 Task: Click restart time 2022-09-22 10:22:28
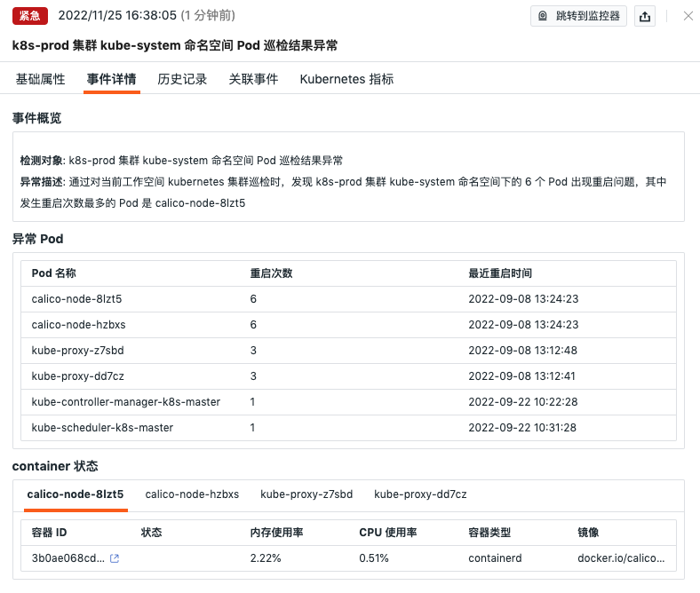click(x=522, y=402)
